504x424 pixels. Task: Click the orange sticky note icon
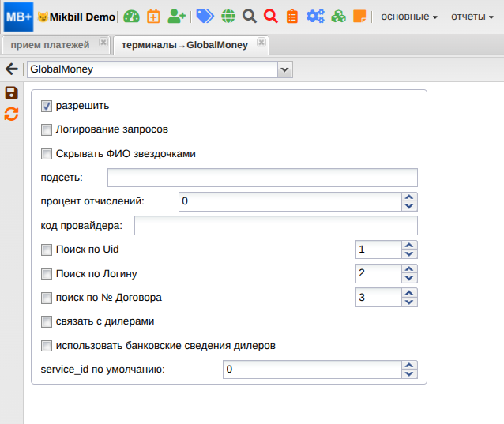[x=359, y=17]
